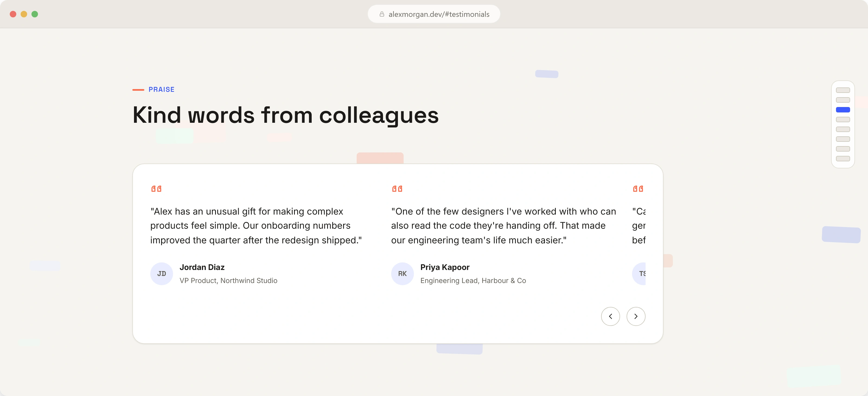Viewport: 868px width, 396px height.
Task: Click the alexmorgan.dev address bar
Action: 434,14
